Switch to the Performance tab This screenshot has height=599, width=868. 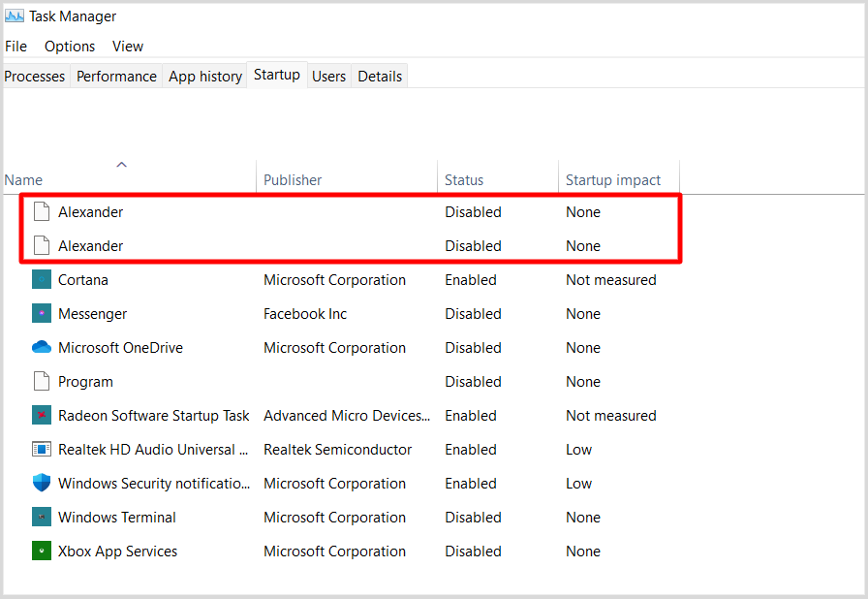(x=116, y=77)
